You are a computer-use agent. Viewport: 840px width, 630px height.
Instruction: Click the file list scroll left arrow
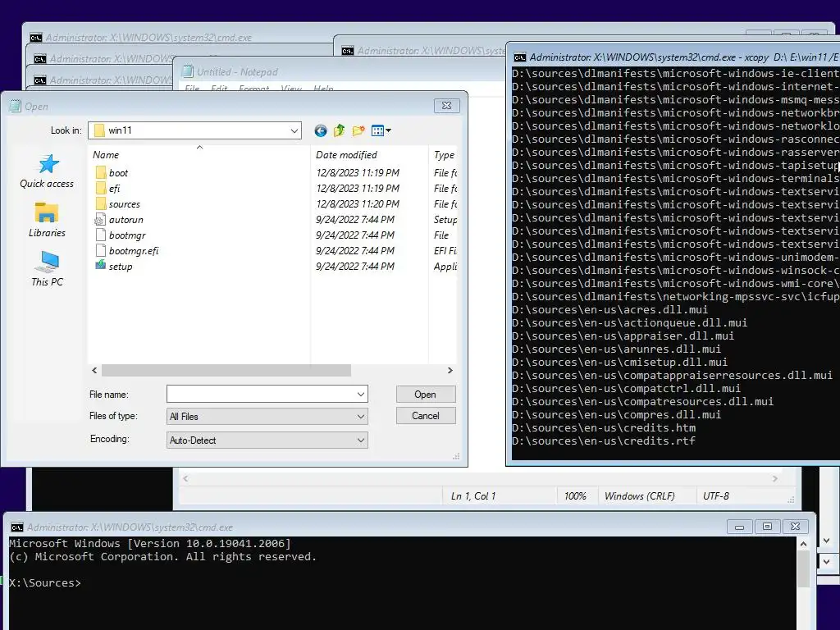(x=95, y=370)
